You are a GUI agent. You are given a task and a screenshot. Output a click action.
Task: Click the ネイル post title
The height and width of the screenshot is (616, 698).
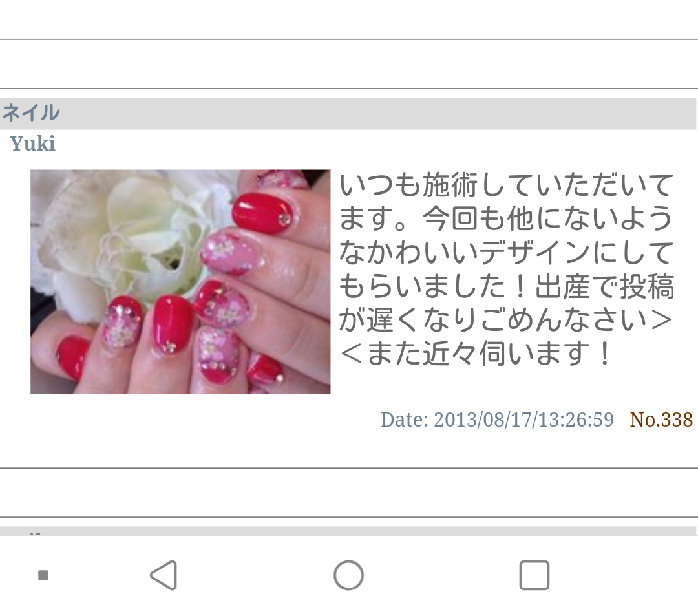pos(30,112)
